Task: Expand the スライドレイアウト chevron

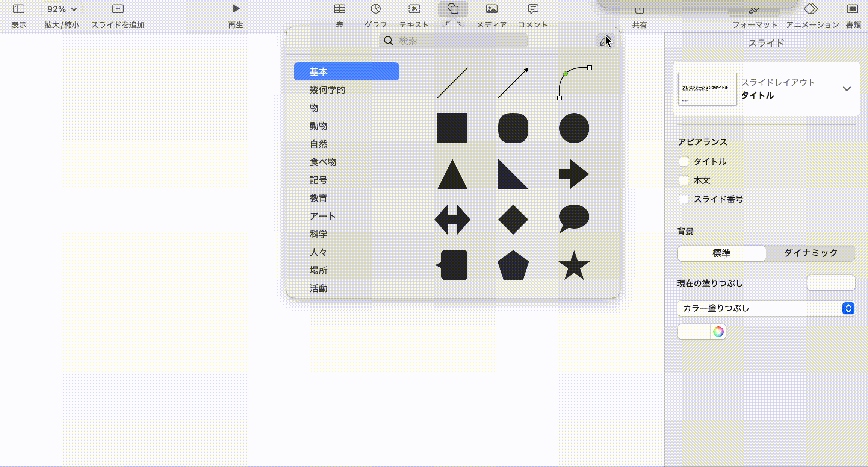Action: click(846, 89)
